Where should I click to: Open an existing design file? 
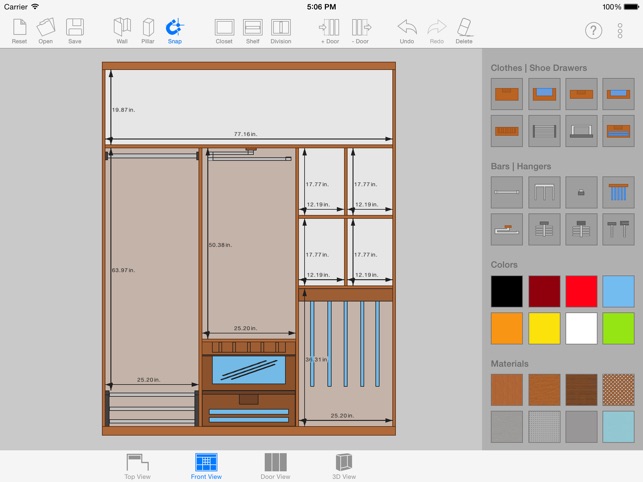pyautogui.click(x=46, y=31)
